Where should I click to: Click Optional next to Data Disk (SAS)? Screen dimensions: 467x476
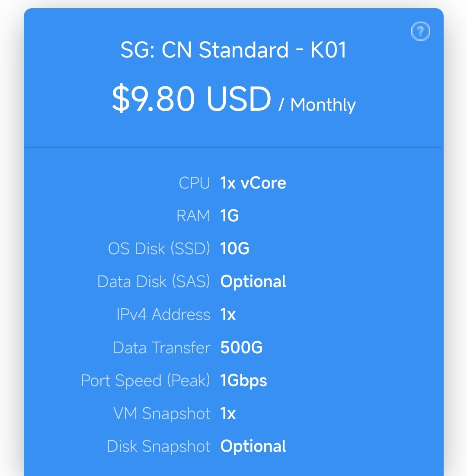pyautogui.click(x=253, y=281)
